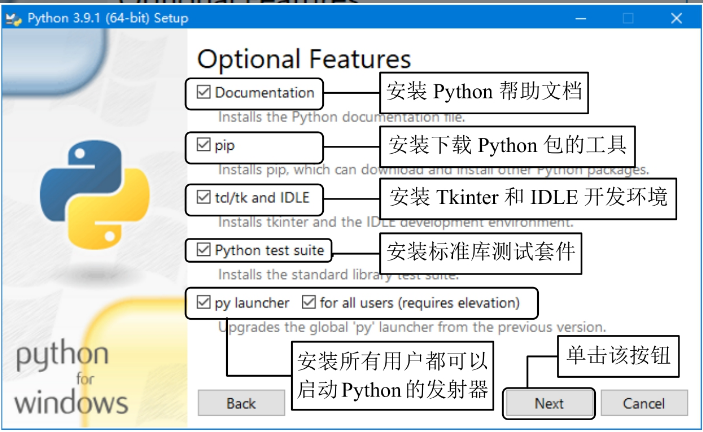703x432 pixels.
Task: Minimize the Python Setup window
Action: click(581, 18)
